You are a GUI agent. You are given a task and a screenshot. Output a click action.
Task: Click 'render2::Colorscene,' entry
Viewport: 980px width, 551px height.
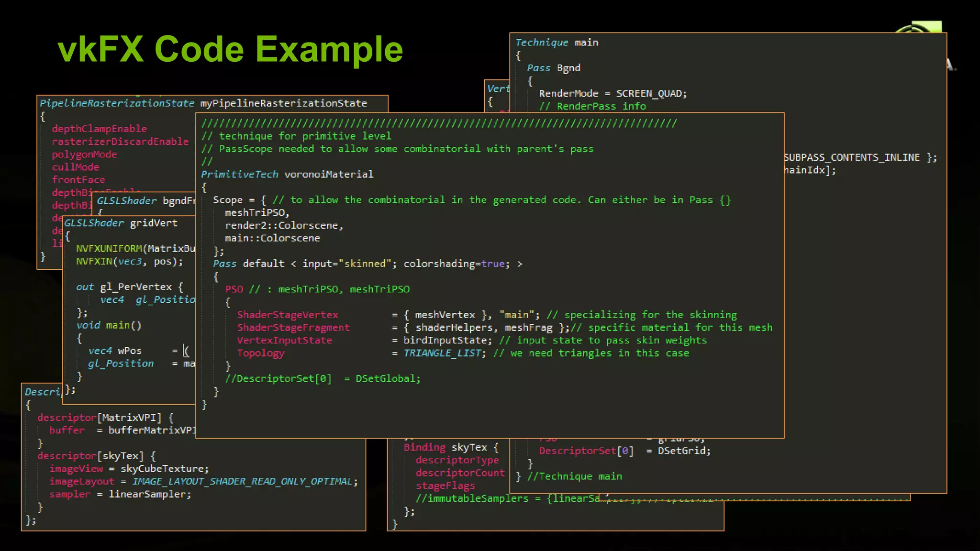pos(284,225)
